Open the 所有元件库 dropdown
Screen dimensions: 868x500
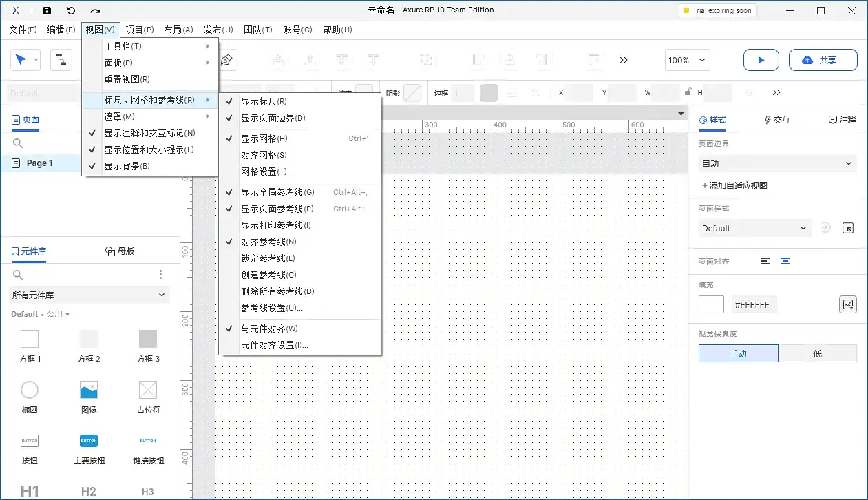tap(89, 295)
